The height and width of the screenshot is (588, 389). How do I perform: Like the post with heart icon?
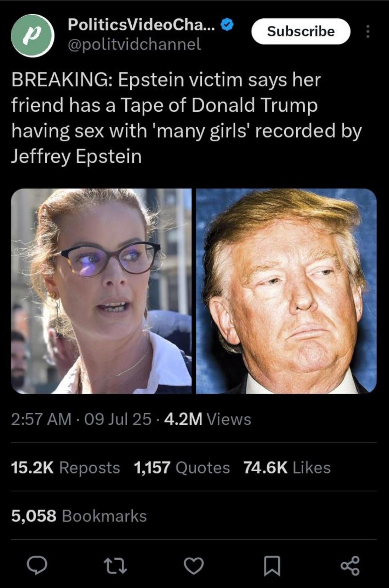[x=194, y=565]
